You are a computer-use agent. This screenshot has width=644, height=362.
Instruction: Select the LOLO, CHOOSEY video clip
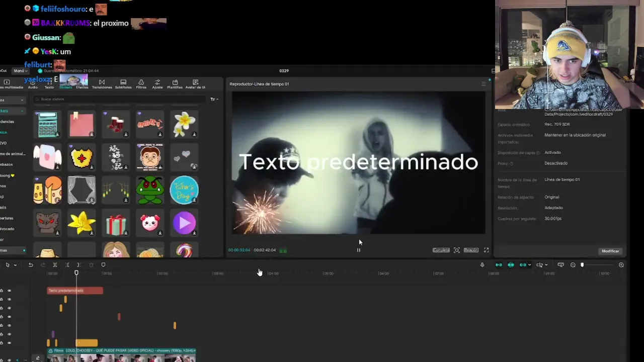click(121, 354)
